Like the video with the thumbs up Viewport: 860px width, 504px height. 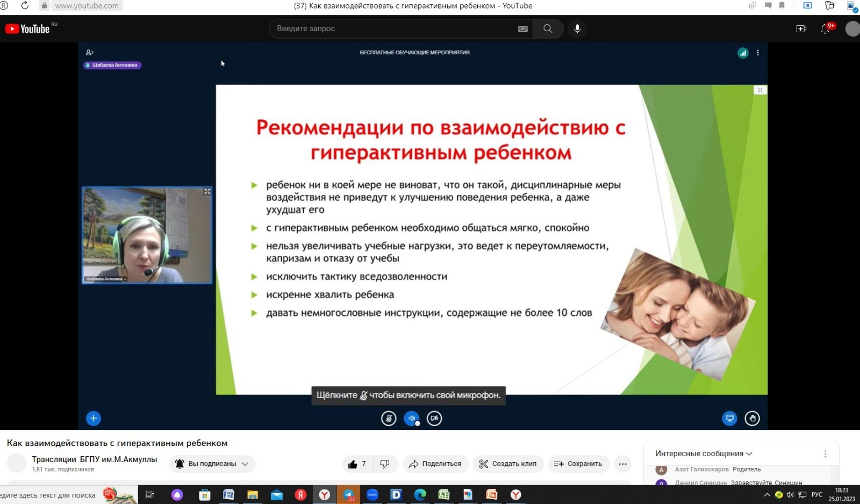[353, 464]
